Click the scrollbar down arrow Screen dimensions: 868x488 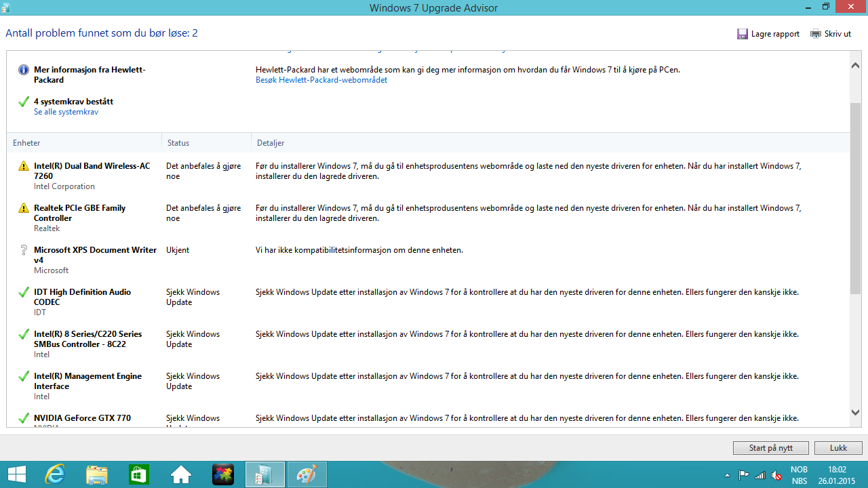tap(855, 412)
